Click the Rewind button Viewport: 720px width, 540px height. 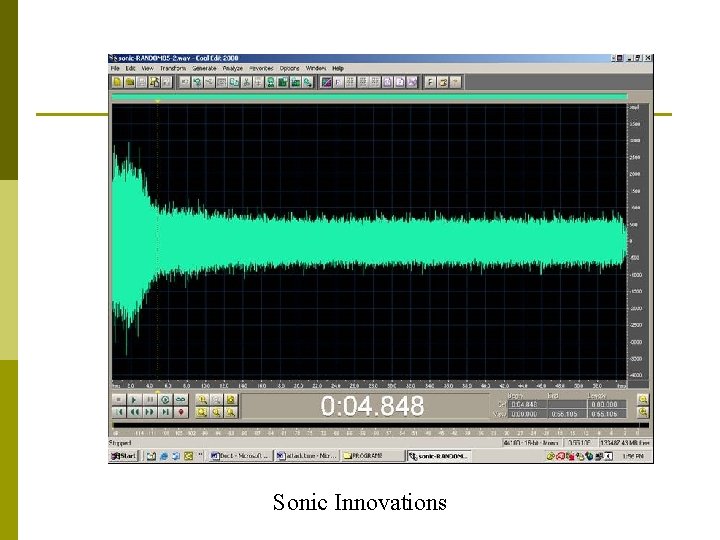(x=134, y=412)
